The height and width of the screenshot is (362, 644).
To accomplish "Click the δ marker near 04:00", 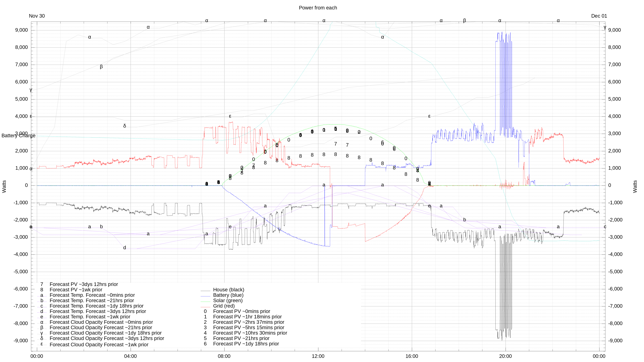I will (x=125, y=126).
